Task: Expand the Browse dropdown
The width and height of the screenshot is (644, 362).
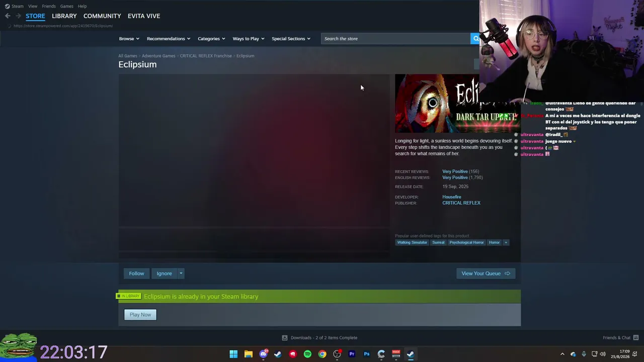Action: (129, 39)
